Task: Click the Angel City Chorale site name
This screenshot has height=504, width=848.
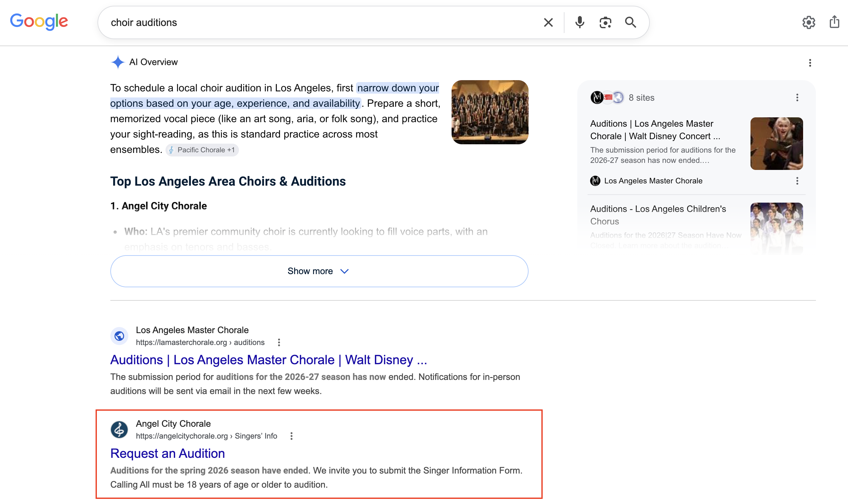Action: click(x=173, y=424)
